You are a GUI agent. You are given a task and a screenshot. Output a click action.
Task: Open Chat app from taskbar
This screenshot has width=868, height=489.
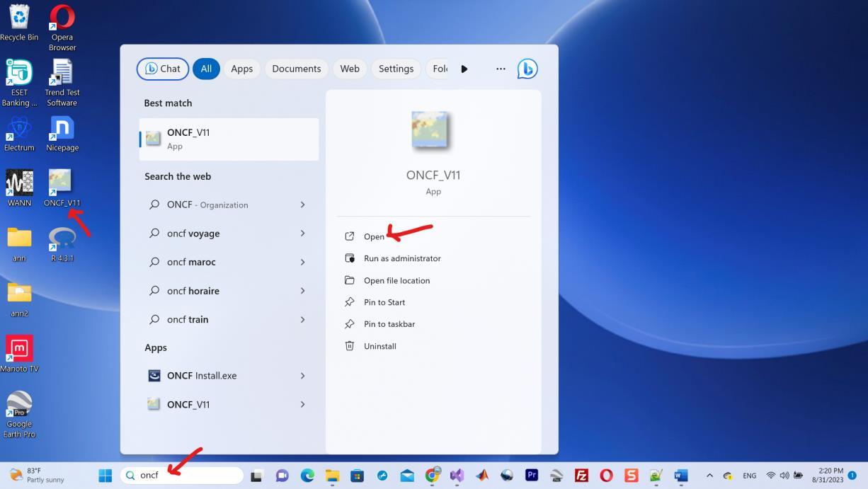pos(282,475)
